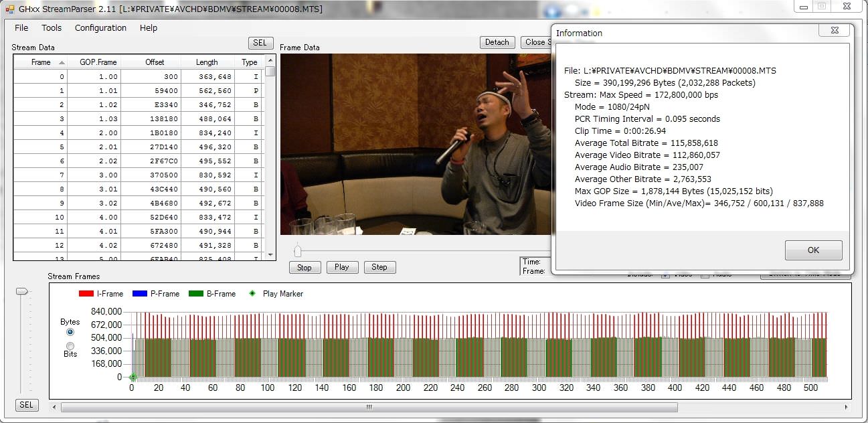Click the Frame column sort arrow
Image resolution: width=868 pixels, height=423 pixels.
(62, 62)
